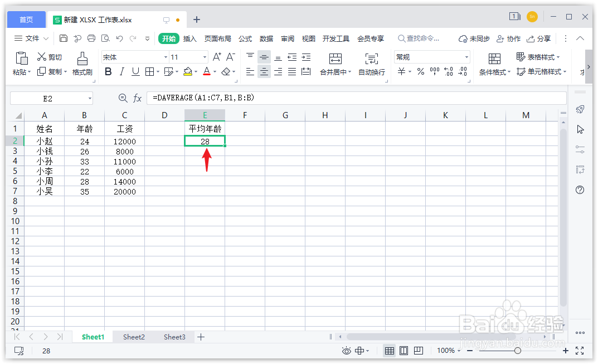Expand the Name Box dropdown
The height and width of the screenshot is (364, 598).
(90, 99)
